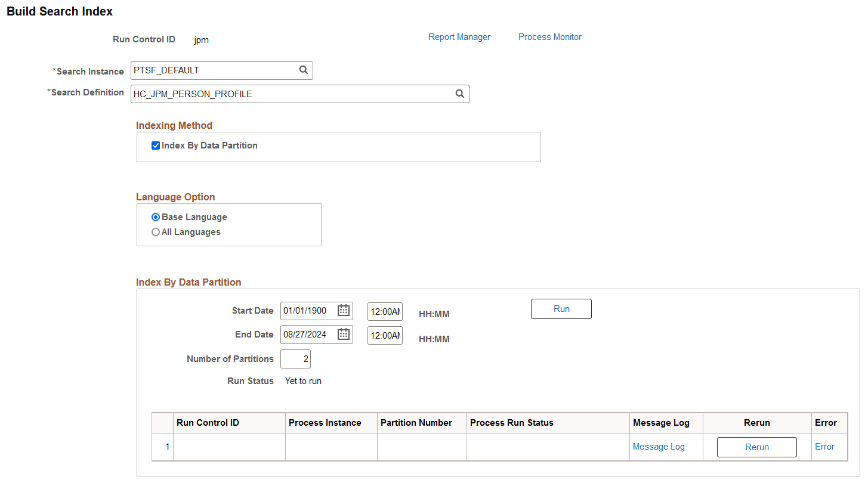Open Process Monitor
Image resolution: width=868 pixels, height=483 pixels.
click(x=549, y=36)
